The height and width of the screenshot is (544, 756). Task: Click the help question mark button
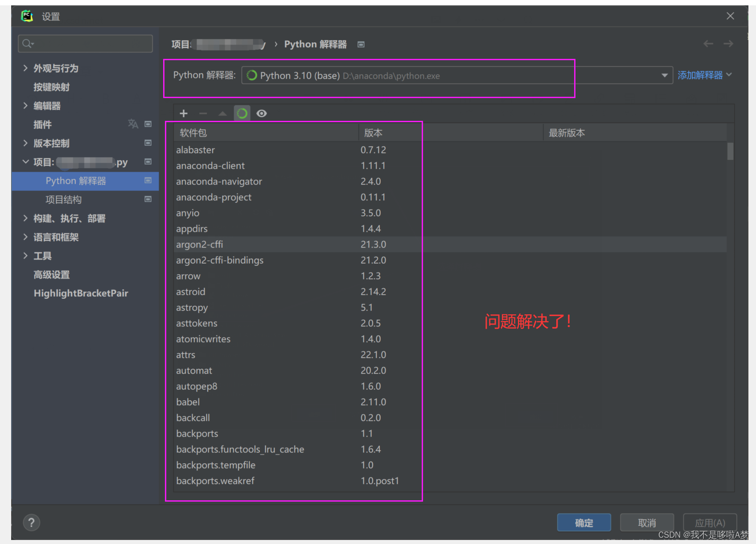(x=31, y=523)
